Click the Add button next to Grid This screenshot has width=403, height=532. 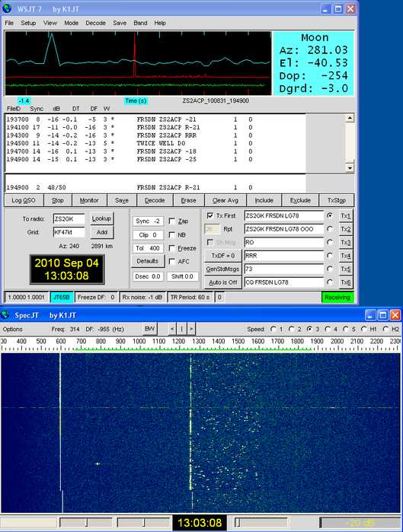[x=102, y=232]
